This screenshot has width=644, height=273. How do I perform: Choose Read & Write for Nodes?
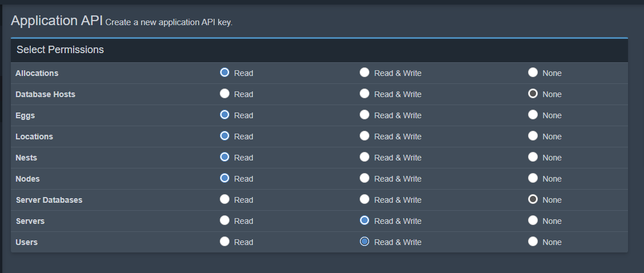click(x=364, y=178)
